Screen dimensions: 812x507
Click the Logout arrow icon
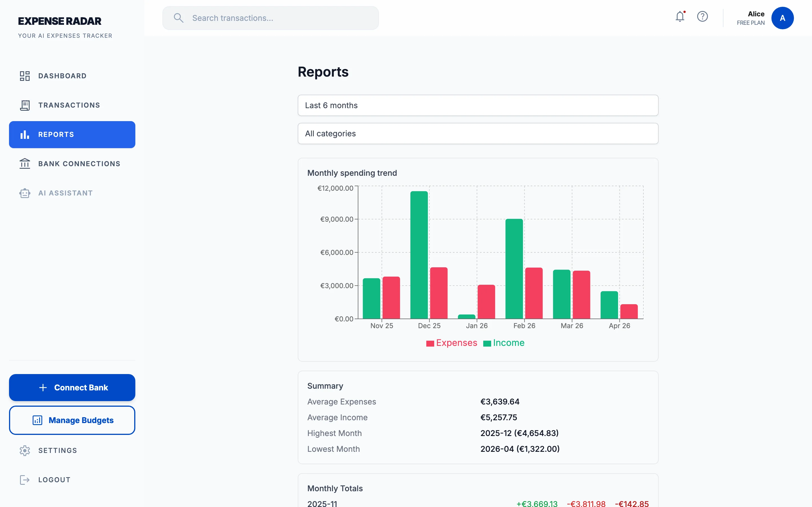[25, 479]
